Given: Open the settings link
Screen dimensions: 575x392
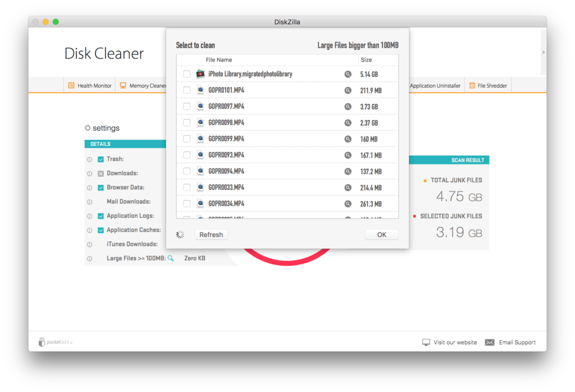Looking at the screenshot, I should point(106,128).
